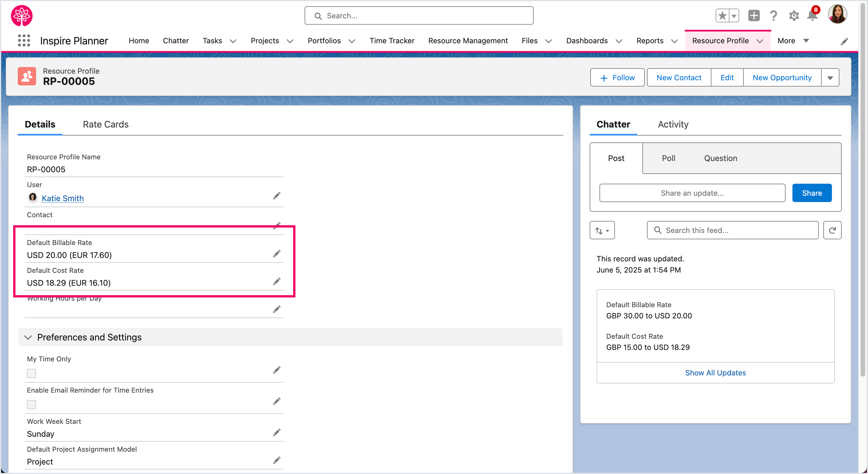Open the Chatter nav item

tap(175, 41)
